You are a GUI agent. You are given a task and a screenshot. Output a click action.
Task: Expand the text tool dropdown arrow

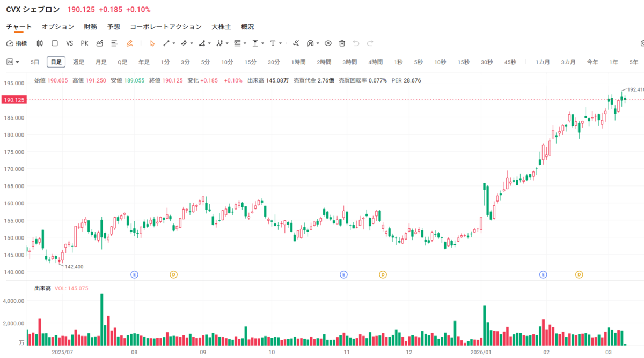pos(281,43)
